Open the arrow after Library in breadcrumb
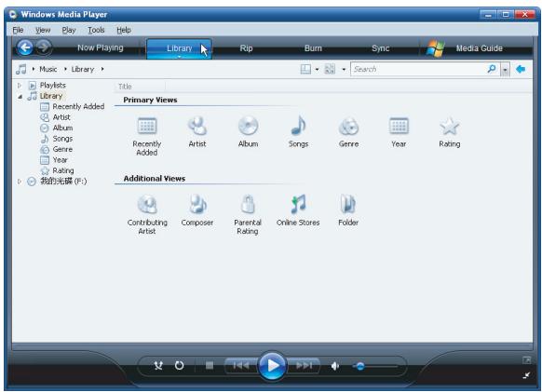Screen dimensions: 542x392 click(102, 69)
